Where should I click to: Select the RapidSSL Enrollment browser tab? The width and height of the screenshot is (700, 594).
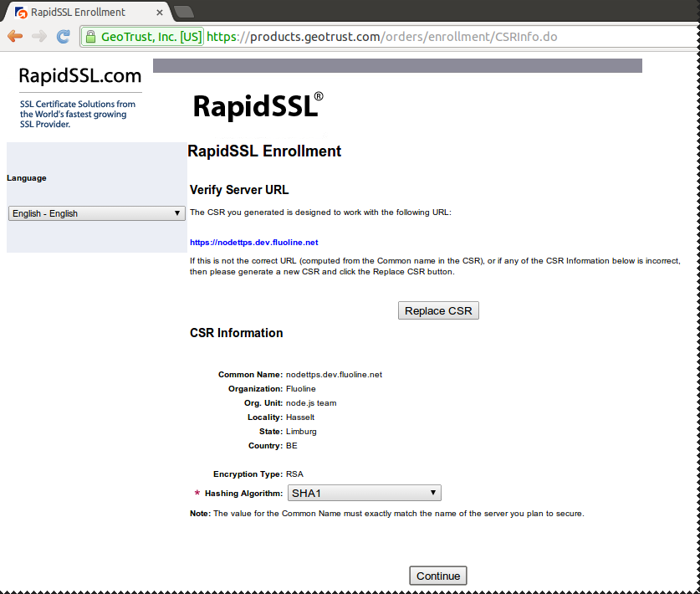pos(87,12)
